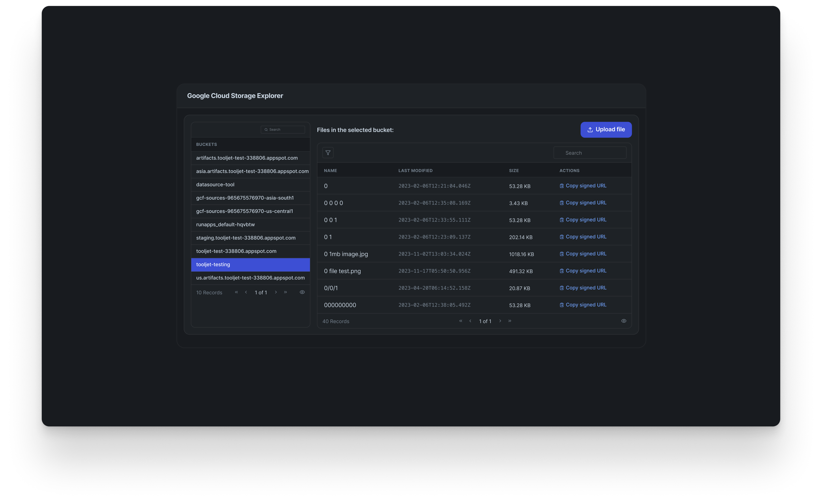Click the NAME column header
The width and height of the screenshot is (822, 504).
coord(330,170)
